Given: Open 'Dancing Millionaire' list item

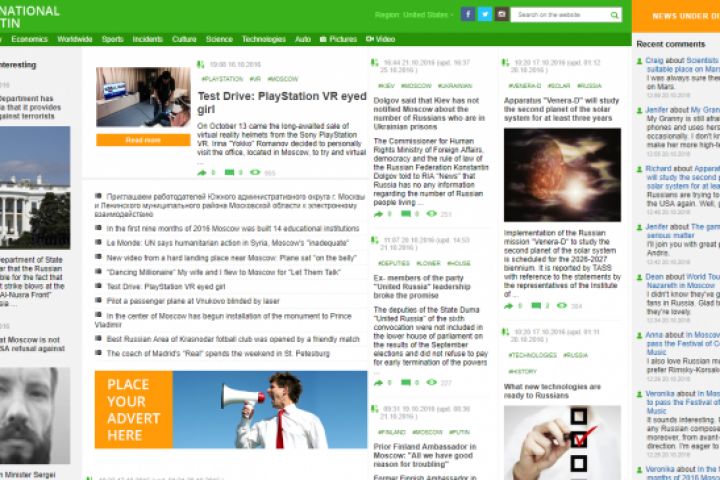Looking at the screenshot, I should click(224, 272).
